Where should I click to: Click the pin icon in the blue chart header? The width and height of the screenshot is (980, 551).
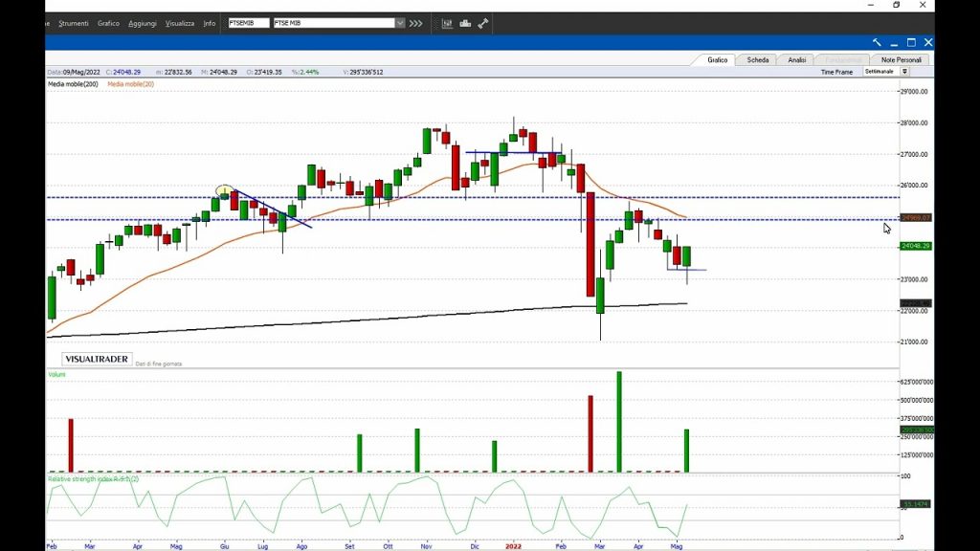tap(877, 42)
